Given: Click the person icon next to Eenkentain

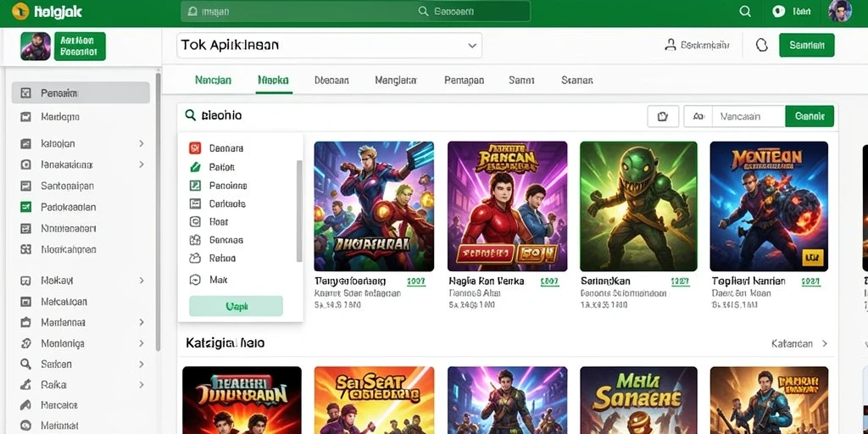Looking at the screenshot, I should point(670,46).
